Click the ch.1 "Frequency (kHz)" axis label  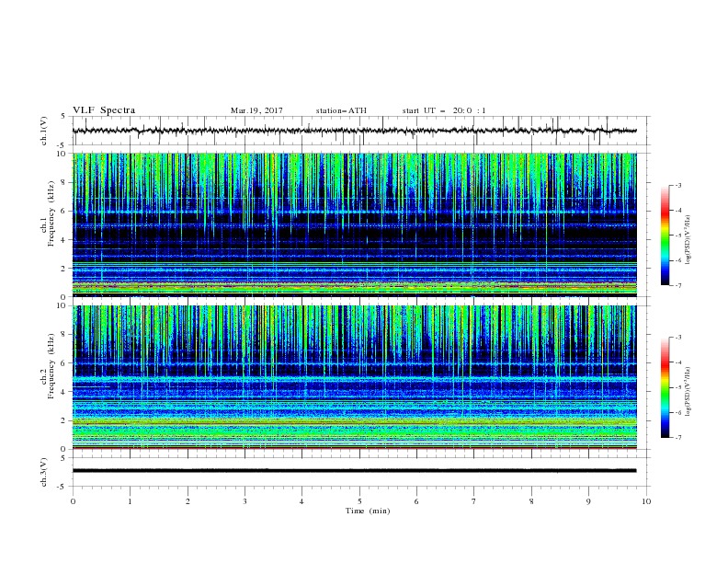tap(51, 214)
